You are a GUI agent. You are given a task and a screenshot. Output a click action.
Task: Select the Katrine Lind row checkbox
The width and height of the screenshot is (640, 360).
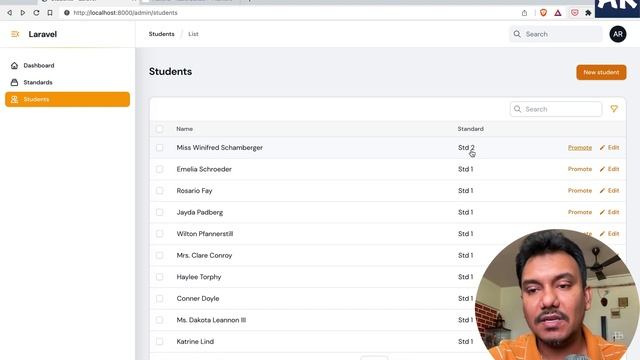click(x=160, y=342)
